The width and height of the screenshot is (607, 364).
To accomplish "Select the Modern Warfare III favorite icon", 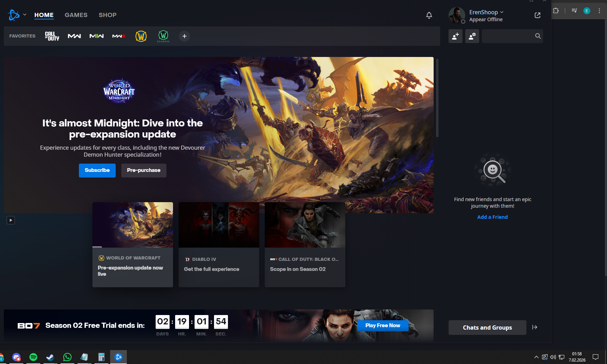I will [119, 36].
